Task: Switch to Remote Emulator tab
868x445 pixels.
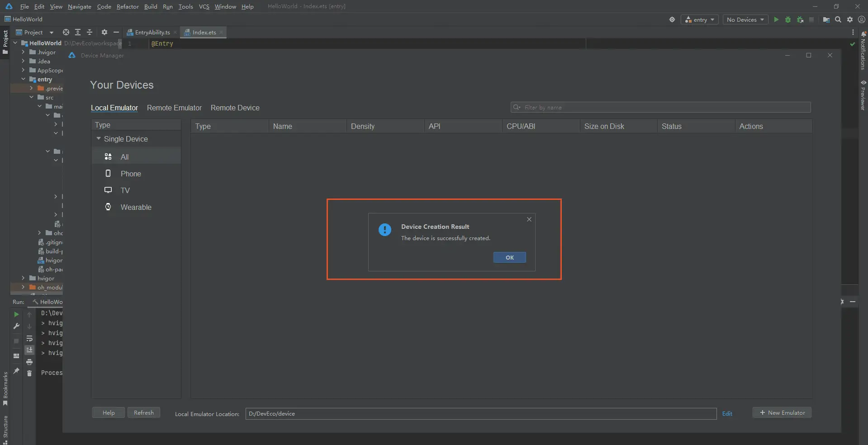Action: [x=174, y=108]
